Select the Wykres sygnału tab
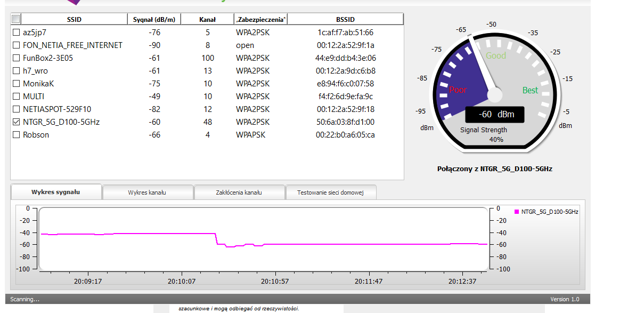 point(56,192)
